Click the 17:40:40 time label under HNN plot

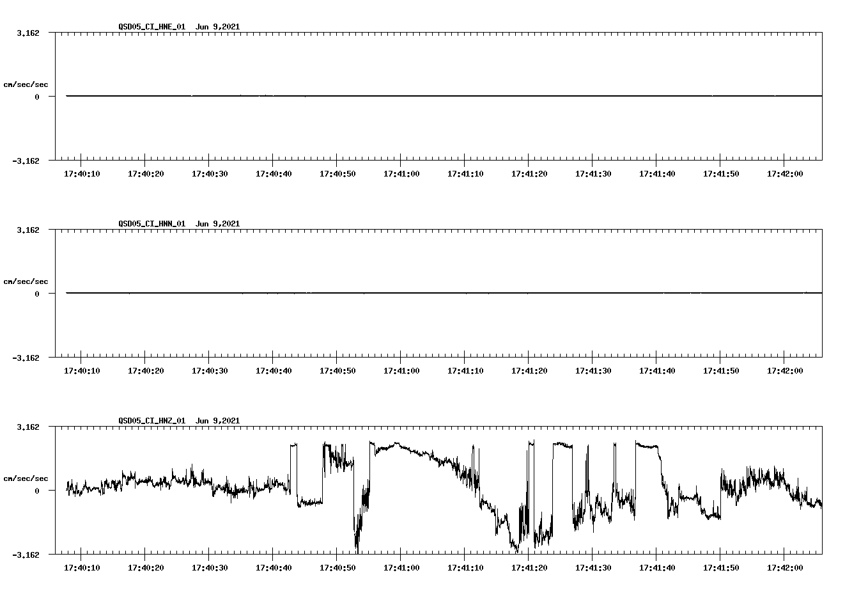274,371
